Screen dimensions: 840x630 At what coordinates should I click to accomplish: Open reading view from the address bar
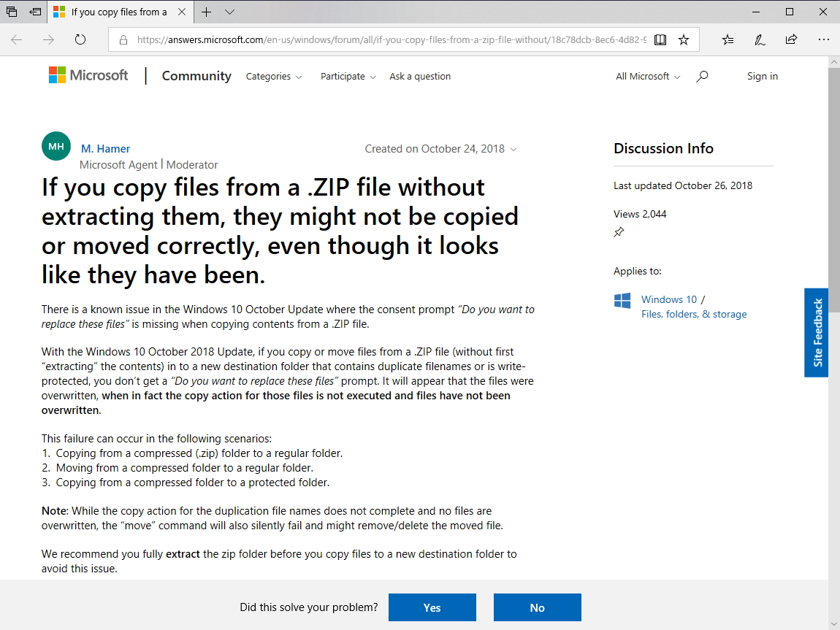point(660,39)
